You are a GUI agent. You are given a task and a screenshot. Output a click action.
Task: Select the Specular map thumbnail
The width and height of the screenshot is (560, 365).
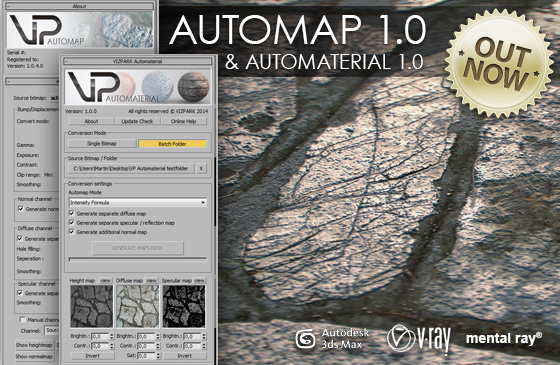184,306
